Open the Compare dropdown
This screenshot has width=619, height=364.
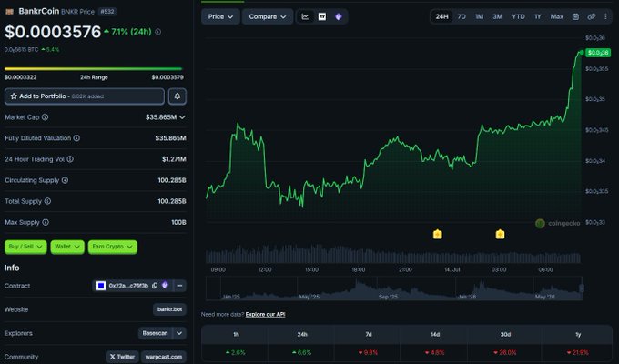point(268,16)
